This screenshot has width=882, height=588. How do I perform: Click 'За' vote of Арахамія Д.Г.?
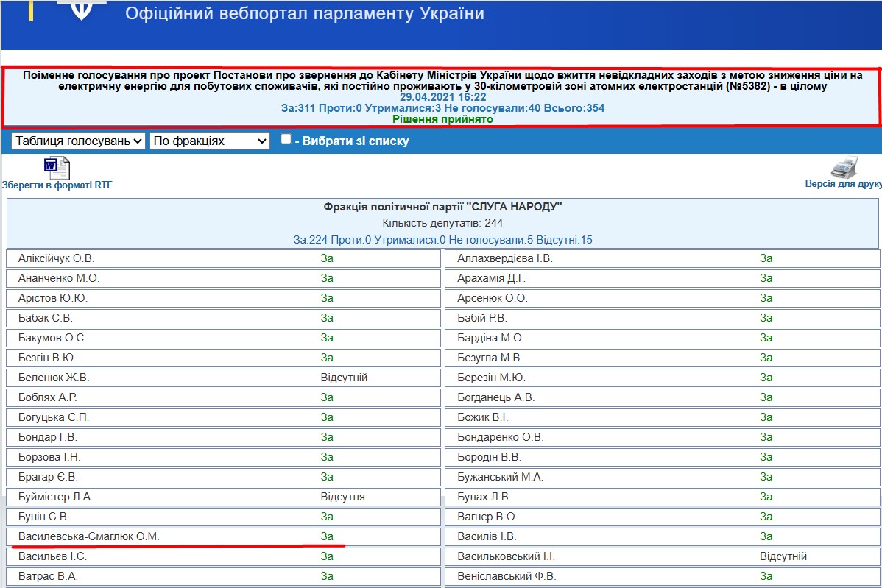[766, 278]
